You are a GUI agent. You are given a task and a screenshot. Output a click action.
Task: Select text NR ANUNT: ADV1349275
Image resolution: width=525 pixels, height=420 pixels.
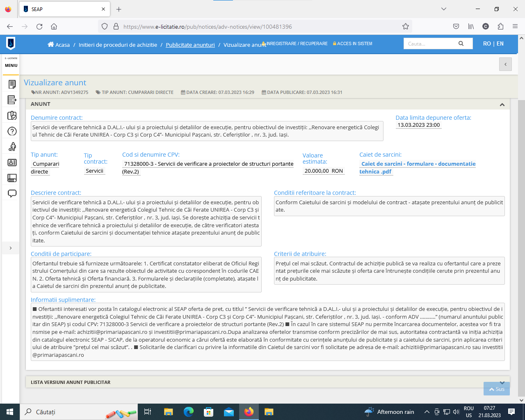[62, 92]
